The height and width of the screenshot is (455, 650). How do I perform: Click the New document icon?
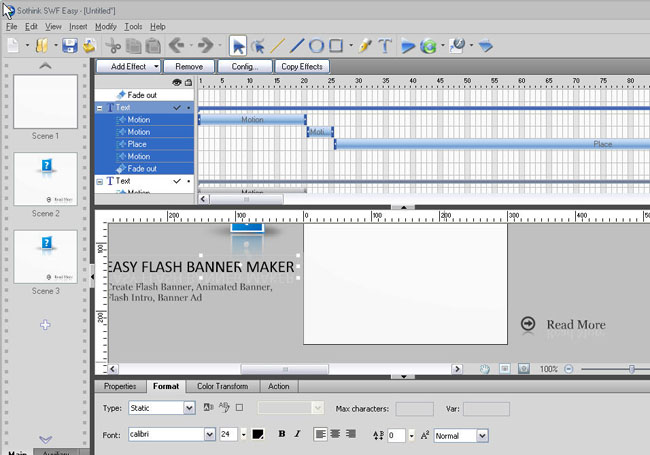click(x=13, y=46)
